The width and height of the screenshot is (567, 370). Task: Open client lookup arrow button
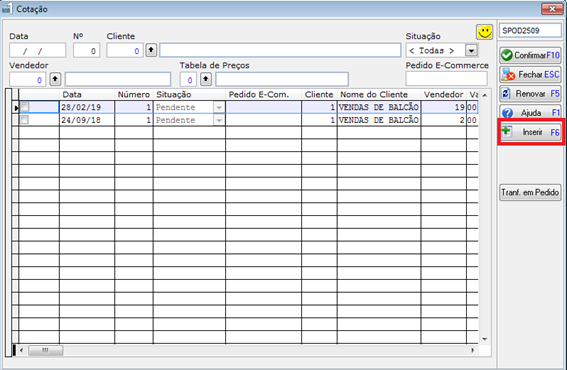click(151, 50)
